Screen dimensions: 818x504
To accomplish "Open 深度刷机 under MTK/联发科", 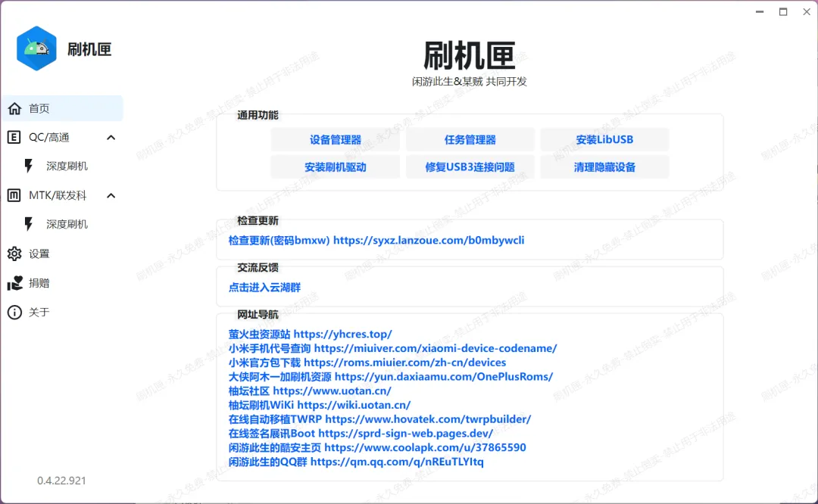I will coord(67,224).
